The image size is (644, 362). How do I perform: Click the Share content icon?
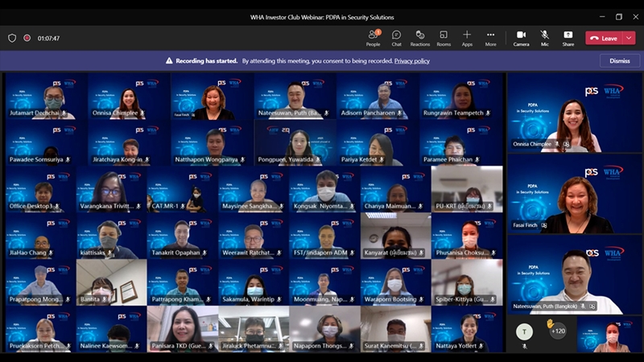(568, 37)
